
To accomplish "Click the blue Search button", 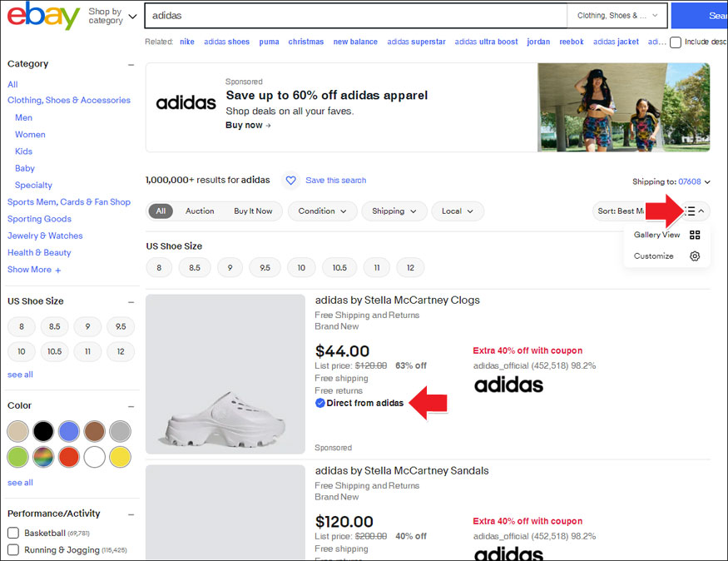I will (699, 15).
